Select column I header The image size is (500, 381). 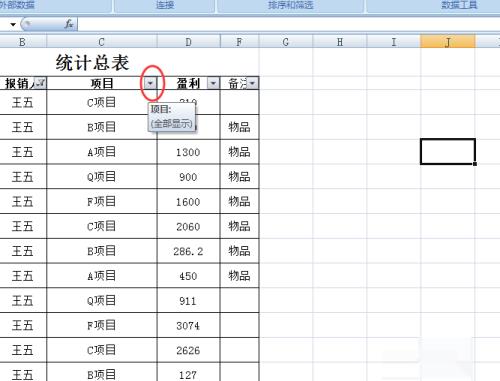(x=394, y=42)
